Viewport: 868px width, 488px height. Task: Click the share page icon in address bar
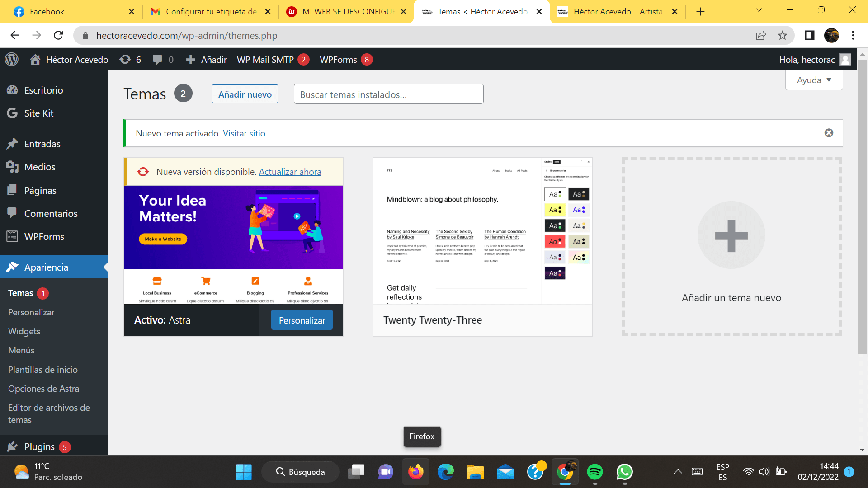[x=761, y=35]
